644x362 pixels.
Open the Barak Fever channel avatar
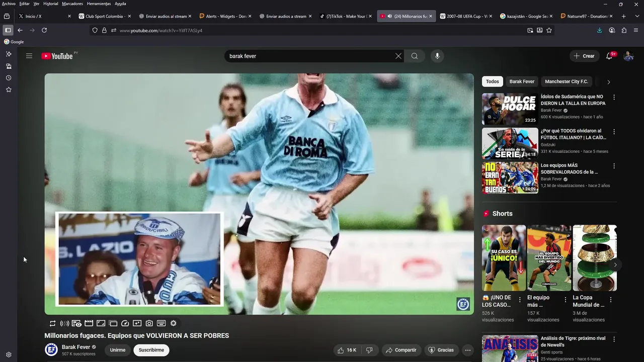(x=51, y=349)
